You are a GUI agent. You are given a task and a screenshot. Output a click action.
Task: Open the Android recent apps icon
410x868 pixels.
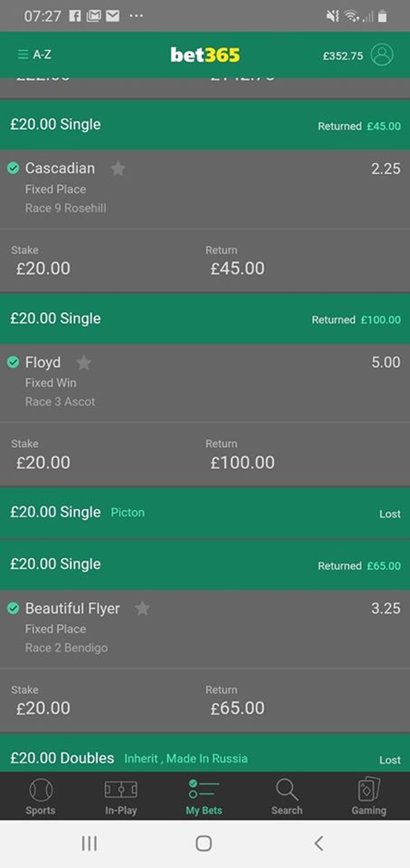[89, 843]
